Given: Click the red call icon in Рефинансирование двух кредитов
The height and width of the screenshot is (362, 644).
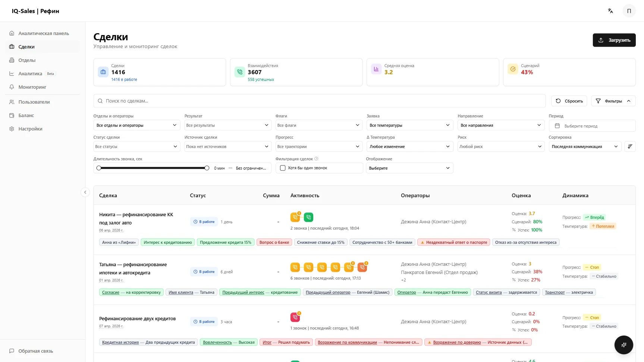Looking at the screenshot, I should point(295,317).
